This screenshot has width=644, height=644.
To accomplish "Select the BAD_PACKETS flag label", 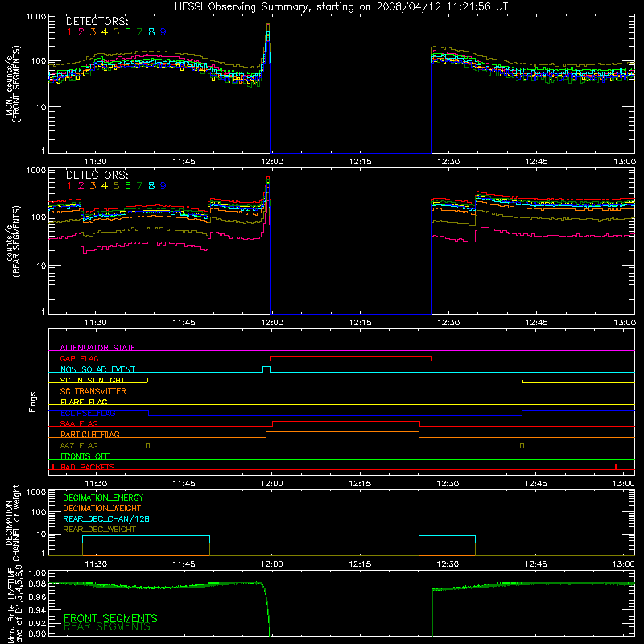I will (x=88, y=467).
